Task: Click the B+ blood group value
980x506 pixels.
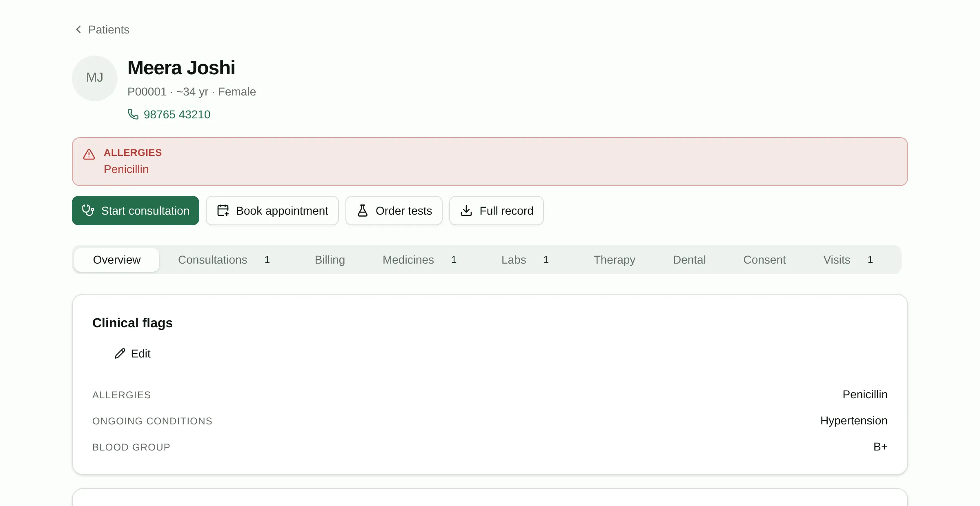Action: pyautogui.click(x=880, y=447)
